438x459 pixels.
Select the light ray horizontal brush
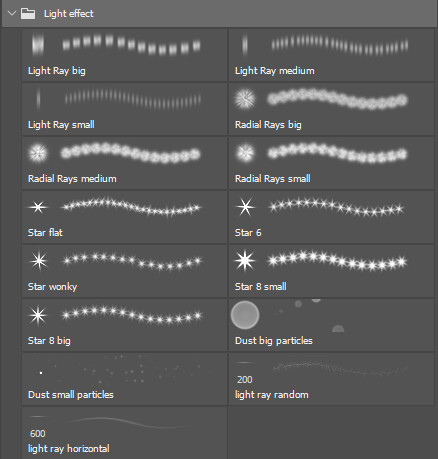pos(124,433)
